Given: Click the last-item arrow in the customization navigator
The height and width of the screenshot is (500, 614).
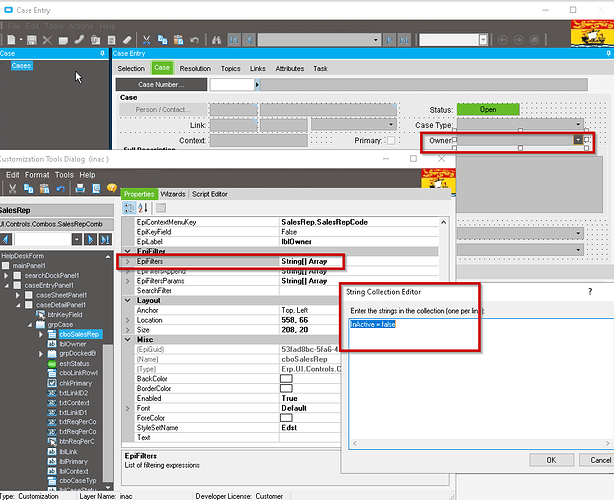Looking at the screenshot, I should point(105,239).
